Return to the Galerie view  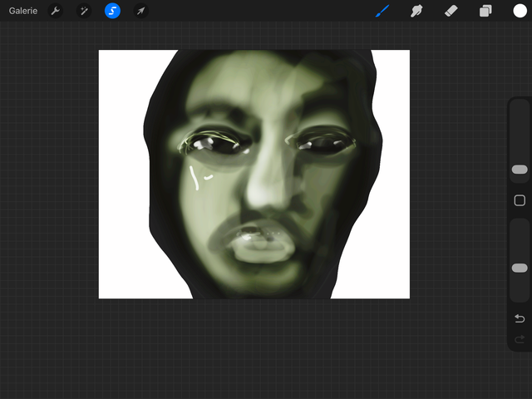pyautogui.click(x=23, y=11)
